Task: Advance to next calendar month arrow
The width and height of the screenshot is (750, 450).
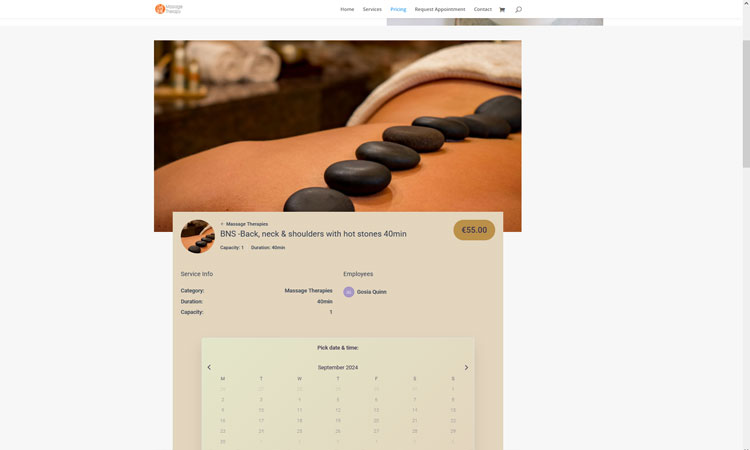Action: [466, 367]
